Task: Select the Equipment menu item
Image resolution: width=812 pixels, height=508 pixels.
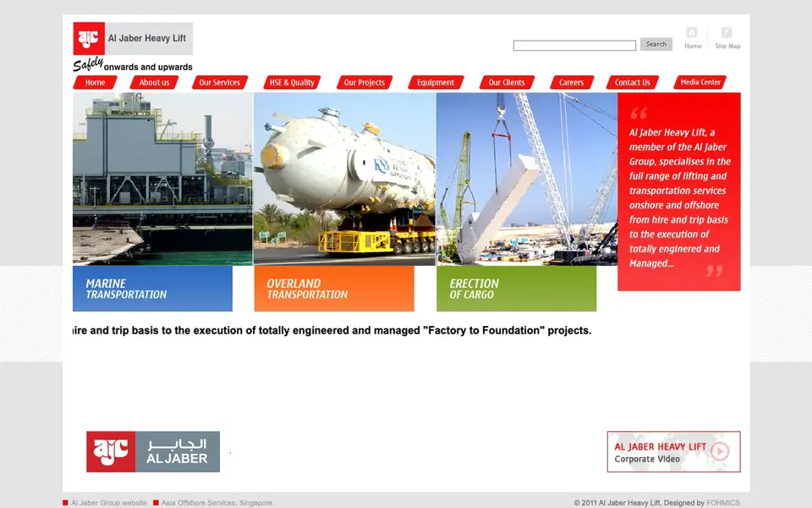Action: (436, 82)
